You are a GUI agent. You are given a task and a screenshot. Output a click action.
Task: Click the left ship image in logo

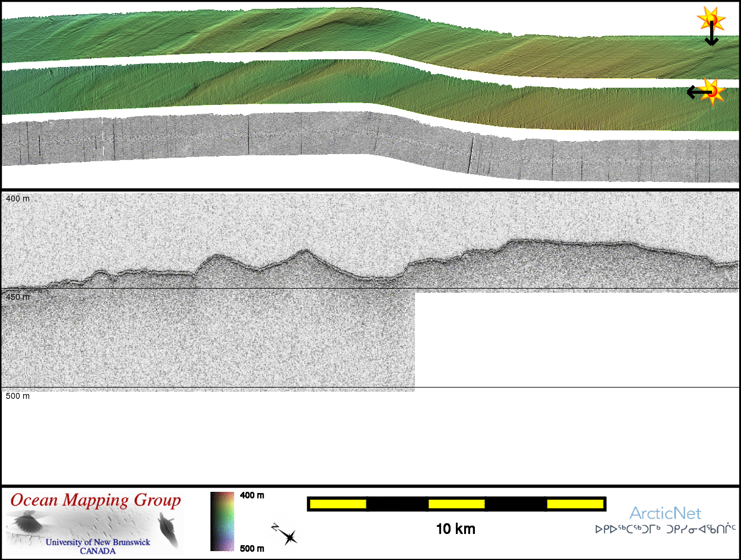27,523
